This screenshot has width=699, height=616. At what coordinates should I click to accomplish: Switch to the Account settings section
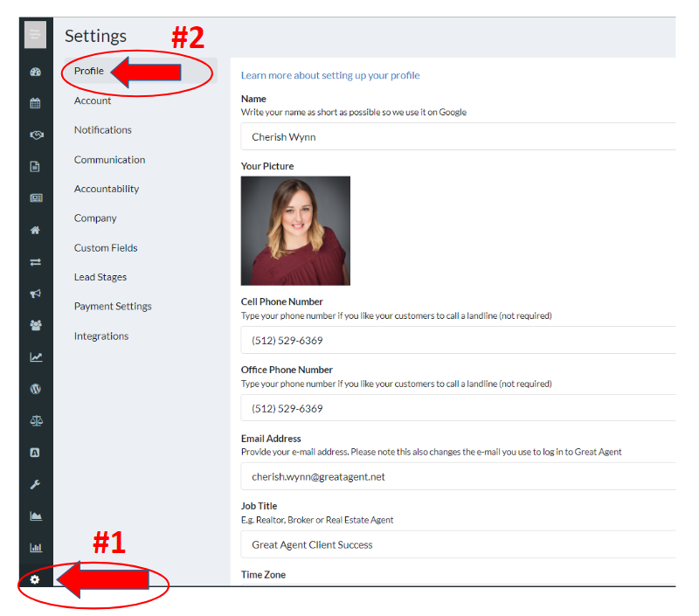93,100
